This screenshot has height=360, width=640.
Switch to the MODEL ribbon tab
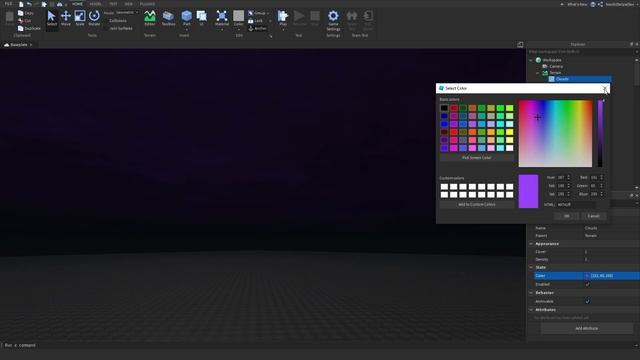click(96, 4)
